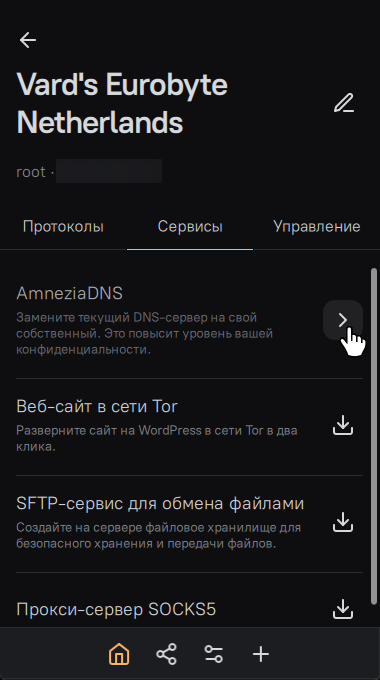Click the hidden server address next to root
380x680 pixels.
(109, 171)
